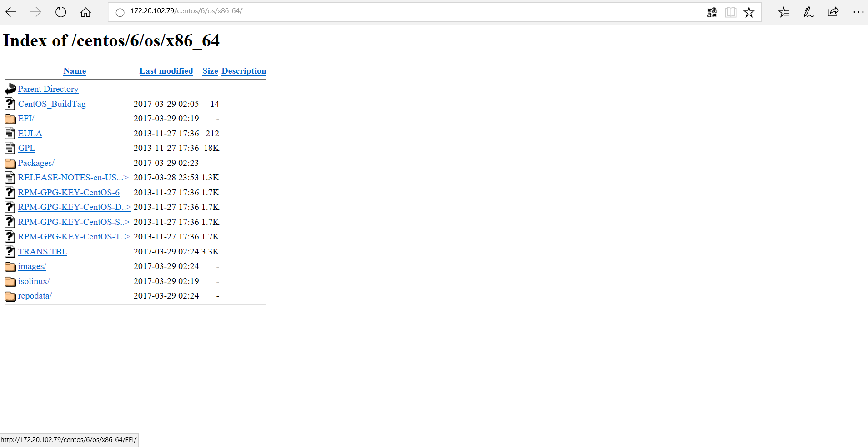Reload the page with refresh icon

coord(60,12)
